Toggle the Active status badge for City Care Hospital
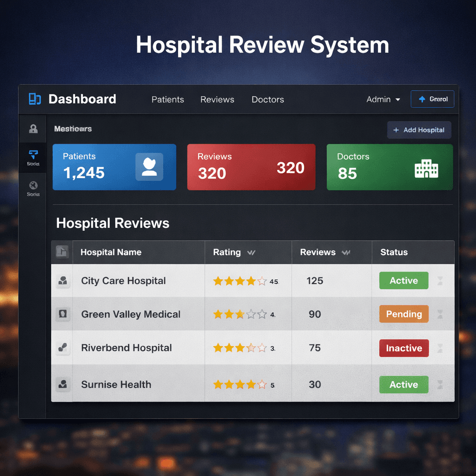This screenshot has width=476, height=476. pyautogui.click(x=403, y=280)
